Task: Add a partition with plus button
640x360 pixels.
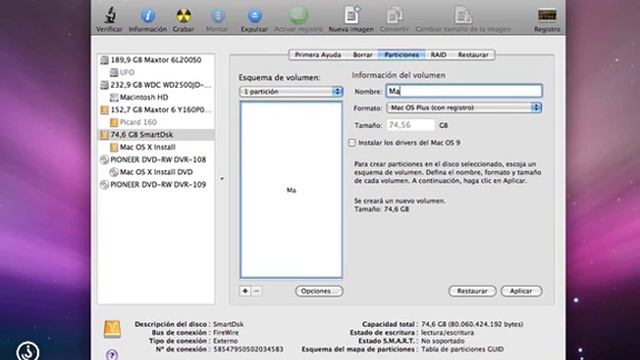Action: (x=245, y=291)
